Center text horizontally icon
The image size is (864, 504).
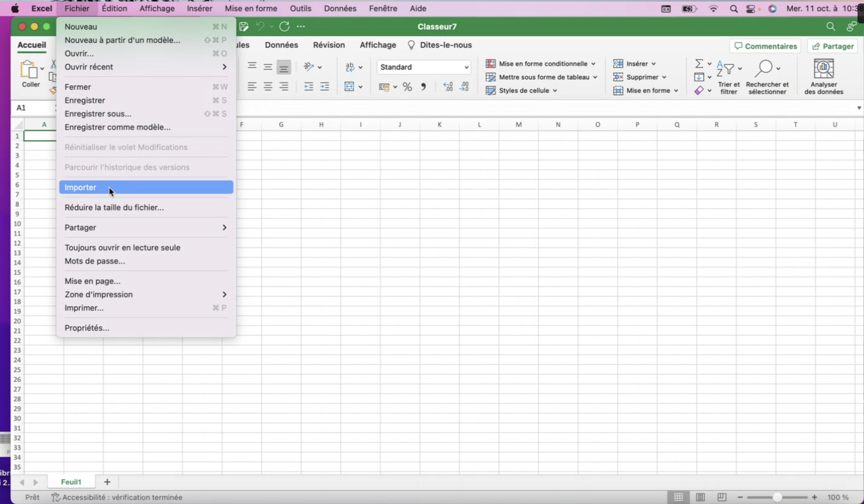coord(268,87)
